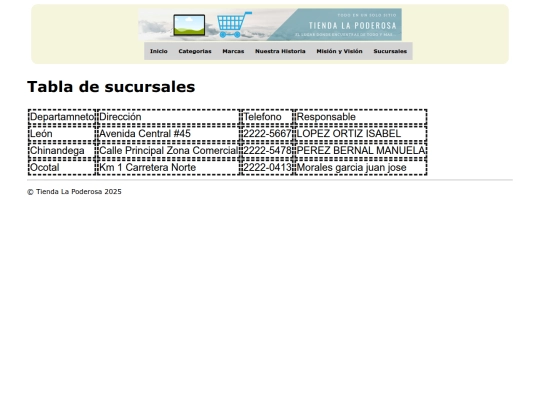Open Misión y Visión page
The height and width of the screenshot is (405, 540).
click(339, 51)
